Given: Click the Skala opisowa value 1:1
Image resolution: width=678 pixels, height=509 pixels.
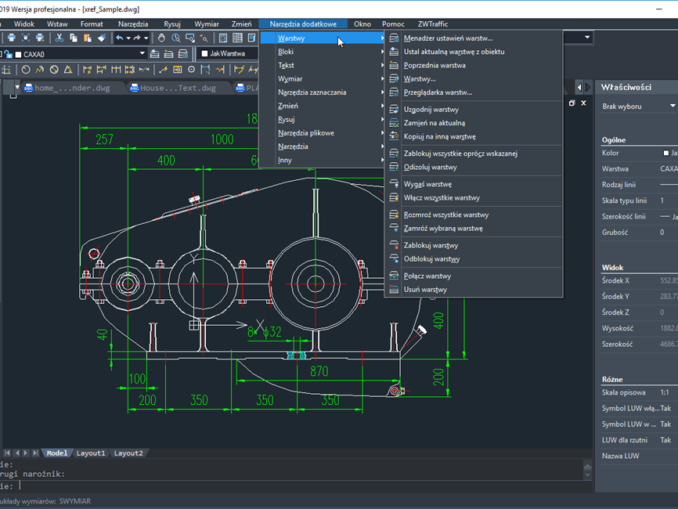Looking at the screenshot, I should [x=665, y=393].
